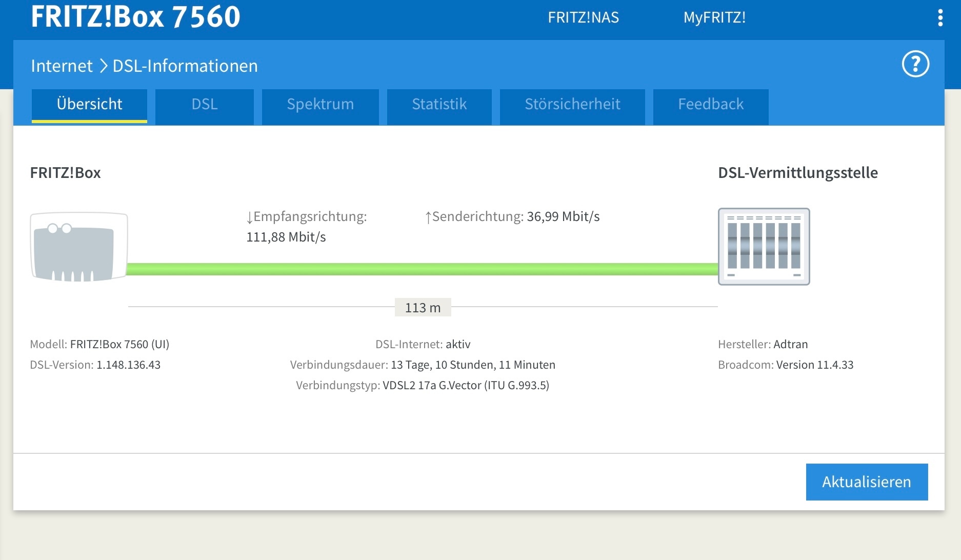This screenshot has height=560, width=961.
Task: Click the Aktualisieren button
Action: [x=867, y=482]
